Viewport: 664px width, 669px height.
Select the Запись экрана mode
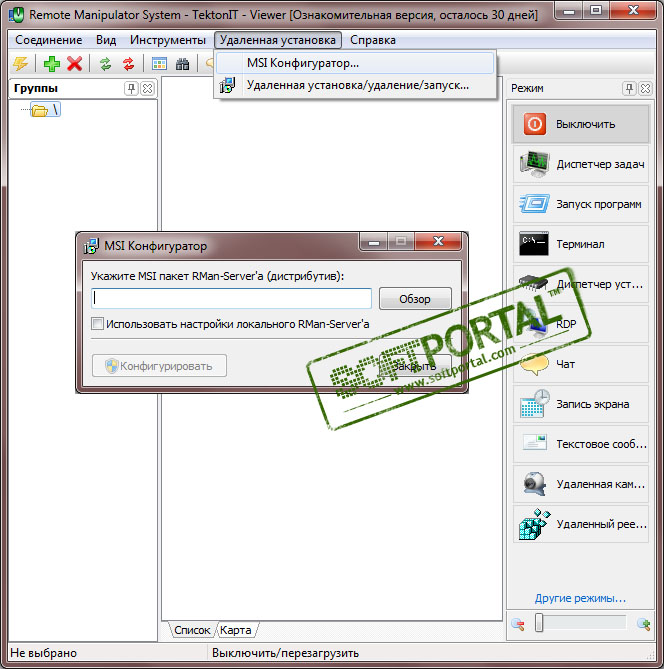click(x=580, y=404)
